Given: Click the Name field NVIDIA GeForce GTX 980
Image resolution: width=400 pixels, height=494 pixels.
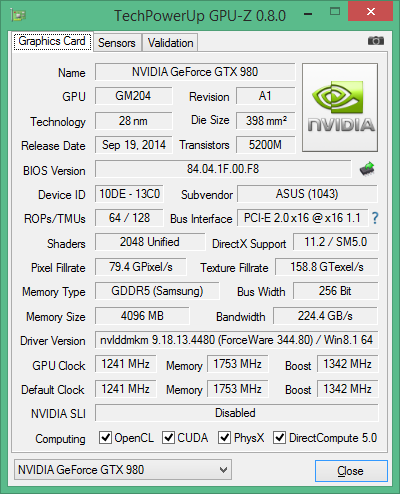Looking at the screenshot, I should [x=195, y=72].
